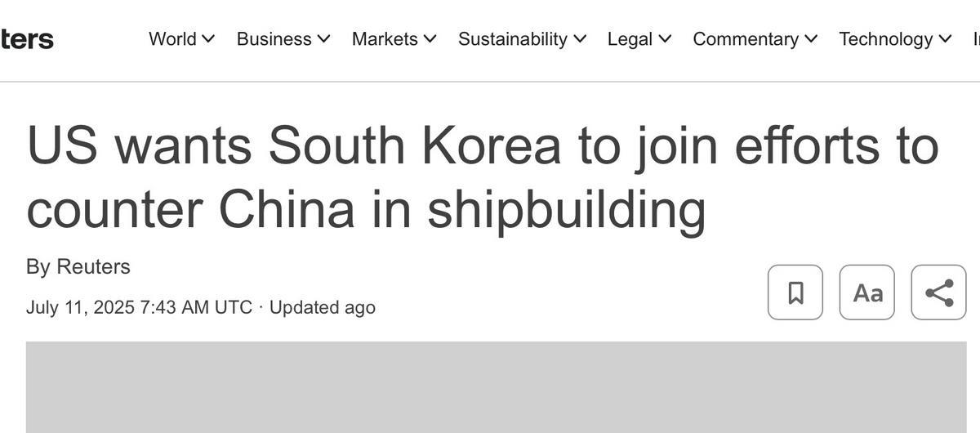The height and width of the screenshot is (433, 980).
Task: Go to the Legal section
Action: 630,39
